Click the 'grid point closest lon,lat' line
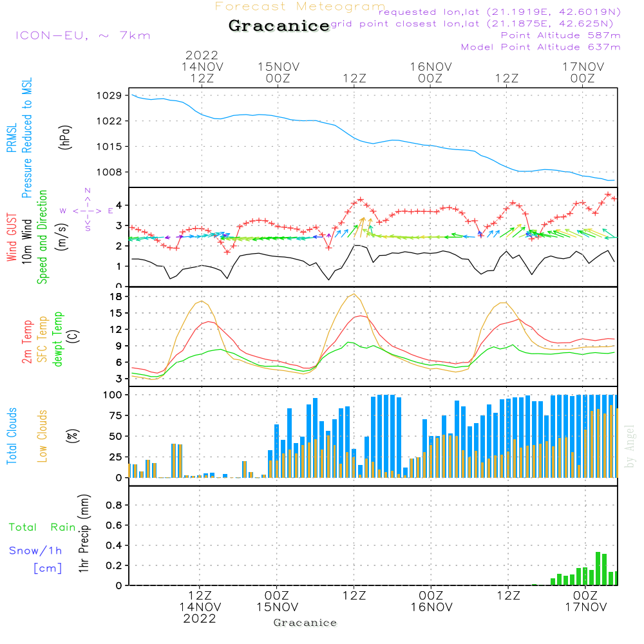The width and height of the screenshot is (644, 644). pyautogui.click(x=472, y=24)
